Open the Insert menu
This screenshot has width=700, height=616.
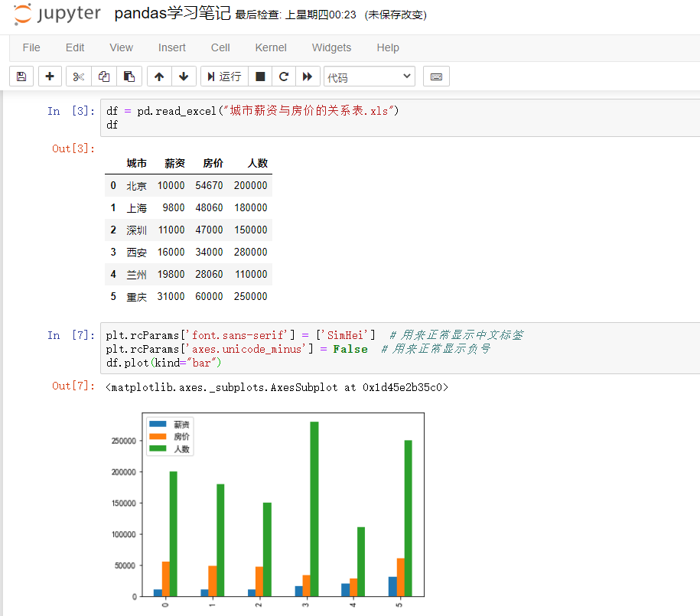point(172,47)
